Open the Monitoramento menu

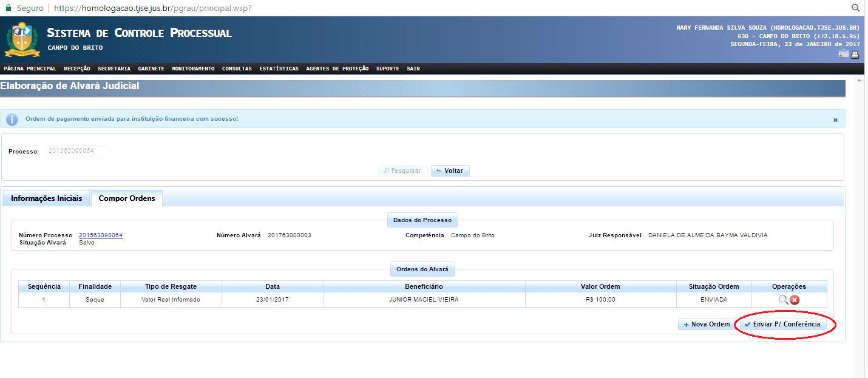pos(193,69)
